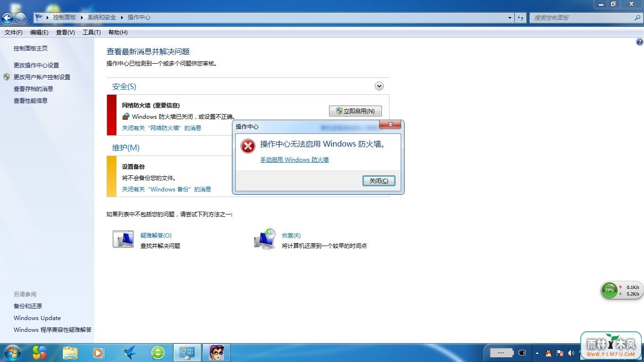Open the cartoon face app in taskbar
The height and width of the screenshot is (362, 644).
[216, 353]
